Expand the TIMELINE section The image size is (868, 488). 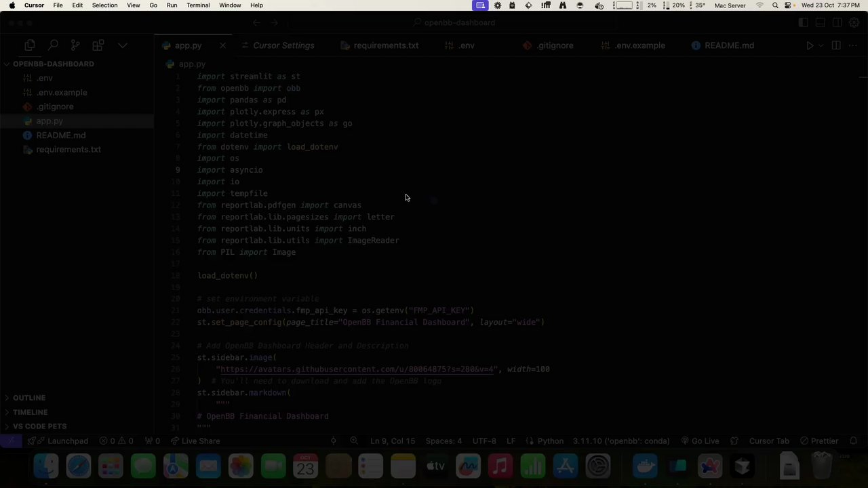30,412
